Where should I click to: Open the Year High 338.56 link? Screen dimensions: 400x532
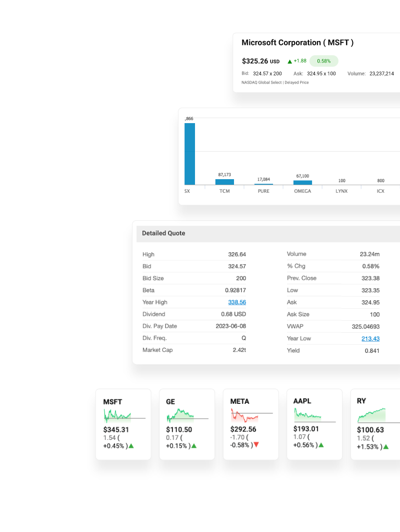[236, 302]
